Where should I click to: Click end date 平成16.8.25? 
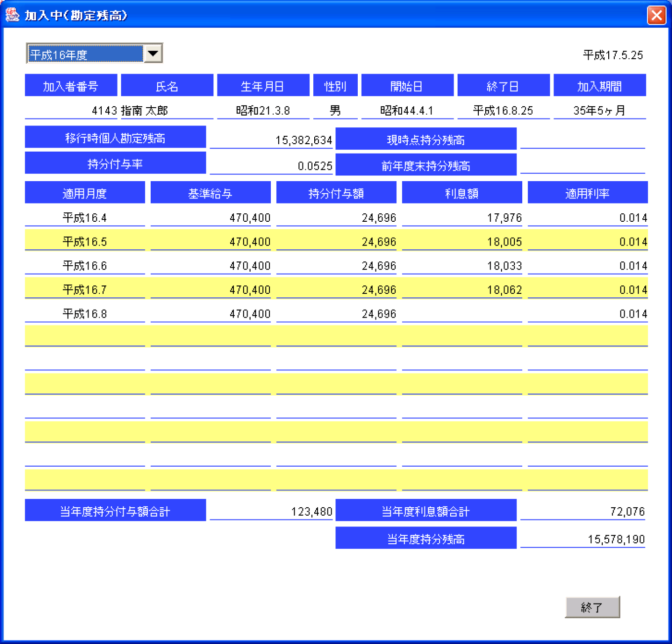(503, 111)
